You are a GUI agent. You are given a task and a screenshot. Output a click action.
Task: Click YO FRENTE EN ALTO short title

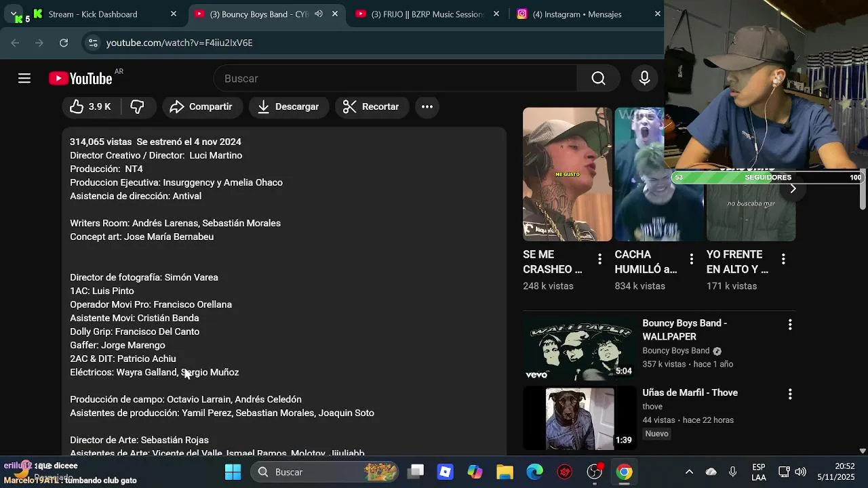pyautogui.click(x=737, y=262)
